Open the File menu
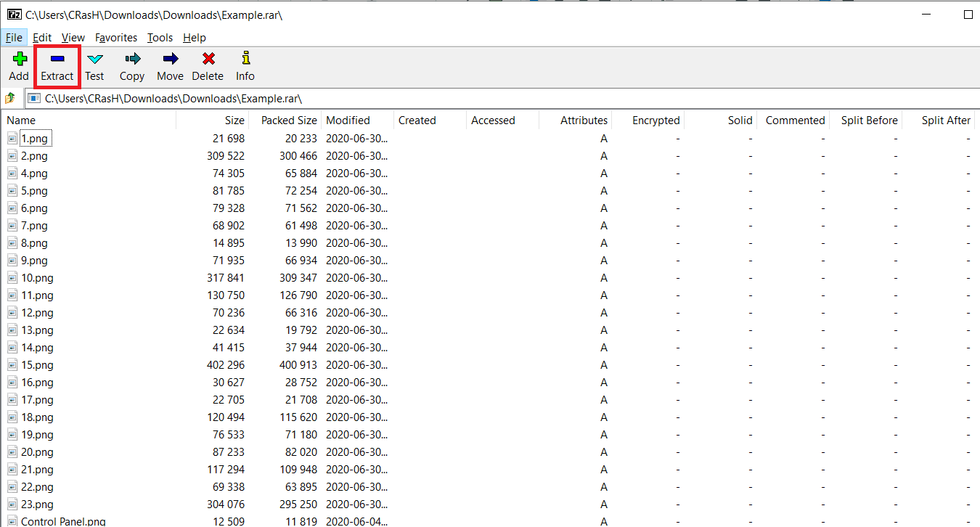 [14, 38]
